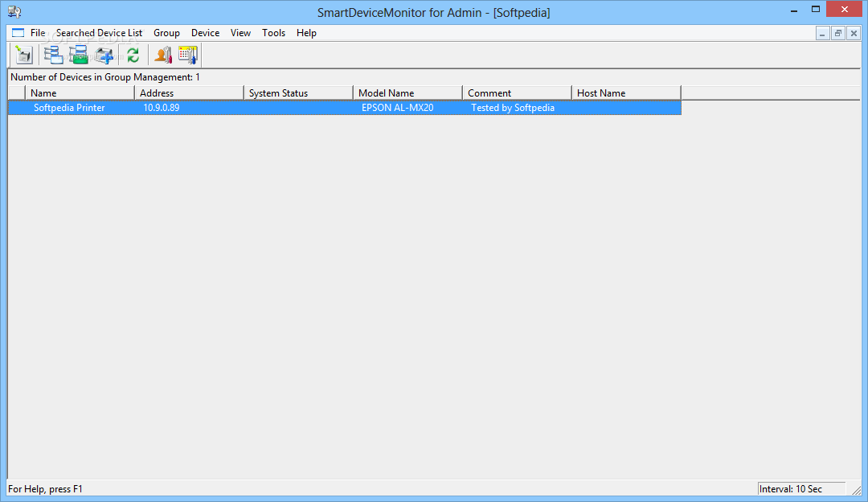The height and width of the screenshot is (502, 868).
Task: Close the inner Softpedia document window
Action: 854,33
